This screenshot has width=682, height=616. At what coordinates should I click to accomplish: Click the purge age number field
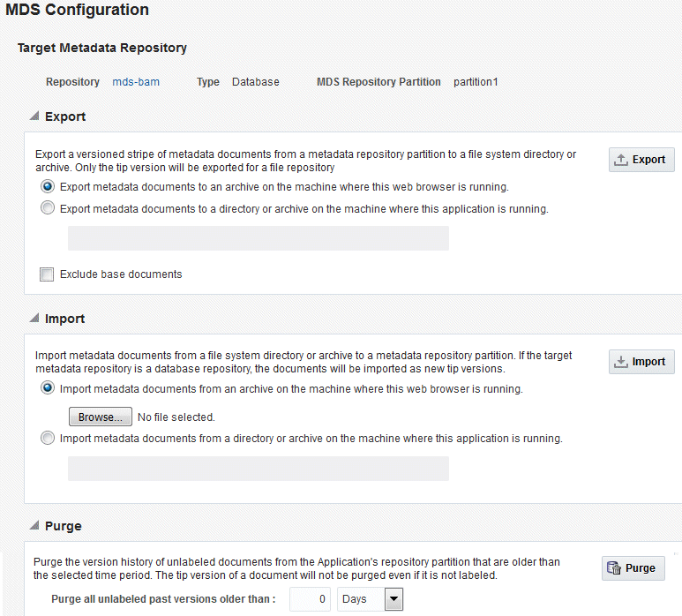[311, 600]
